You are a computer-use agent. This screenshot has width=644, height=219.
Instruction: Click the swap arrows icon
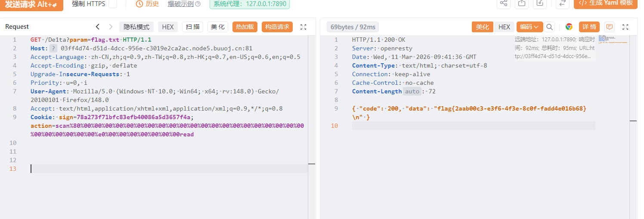coord(562,3)
